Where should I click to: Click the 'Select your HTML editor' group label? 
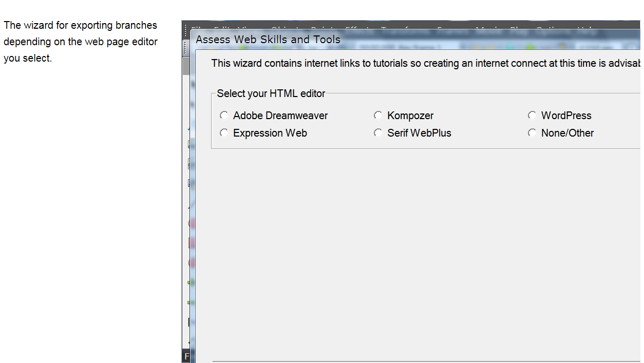click(271, 93)
